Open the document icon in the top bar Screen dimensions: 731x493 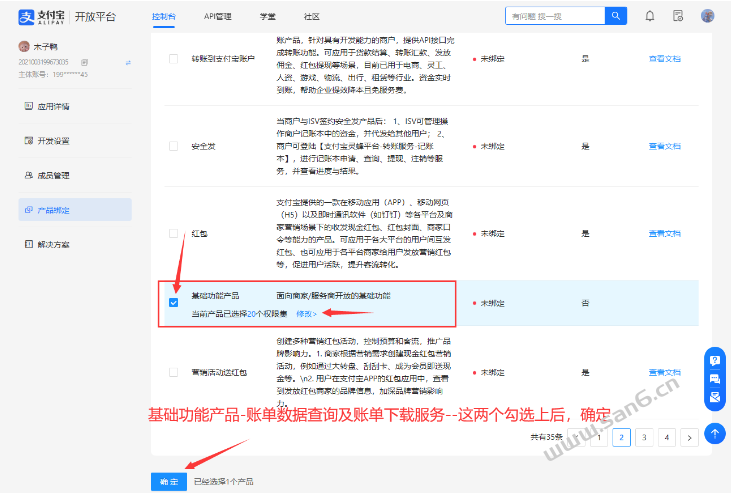[678, 16]
